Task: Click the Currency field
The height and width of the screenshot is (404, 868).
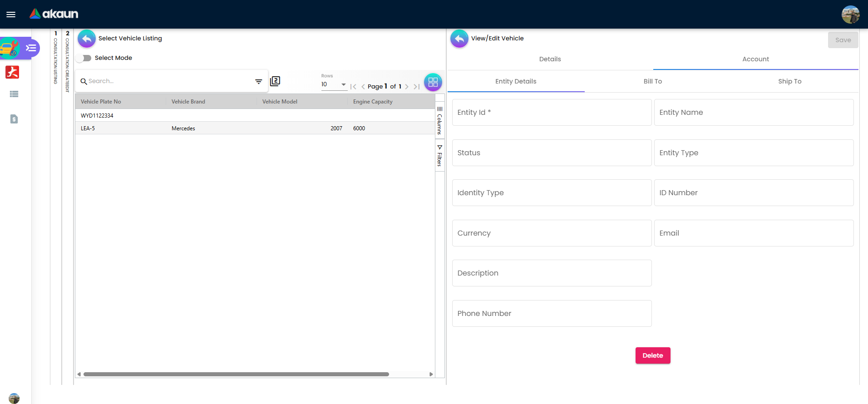Action: (552, 233)
